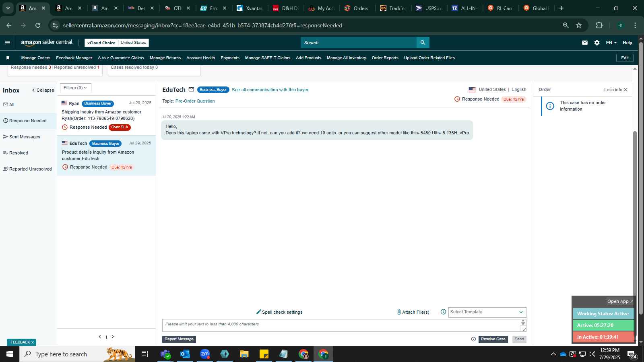Click the Windows Start button
Image resolution: width=644 pixels, height=362 pixels.
10,354
